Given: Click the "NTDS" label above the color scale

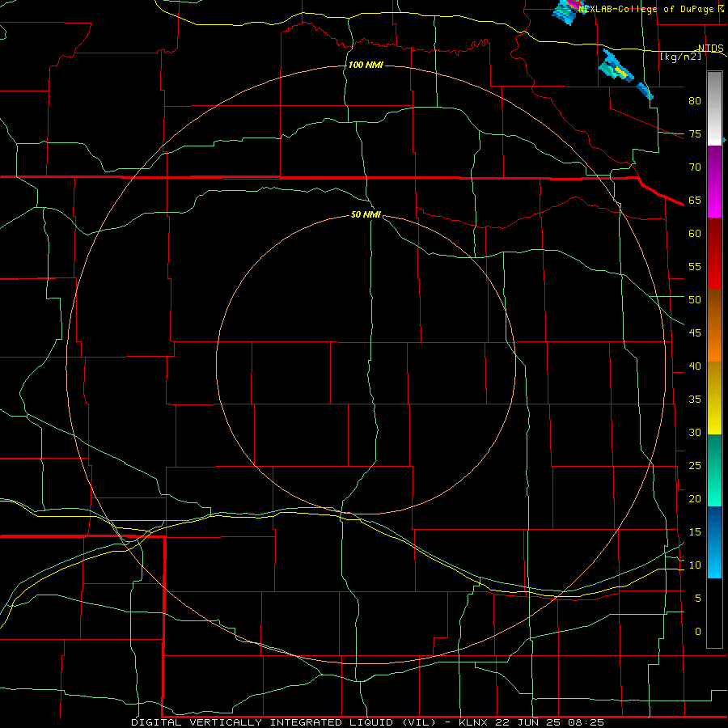Looking at the screenshot, I should pos(711,49).
